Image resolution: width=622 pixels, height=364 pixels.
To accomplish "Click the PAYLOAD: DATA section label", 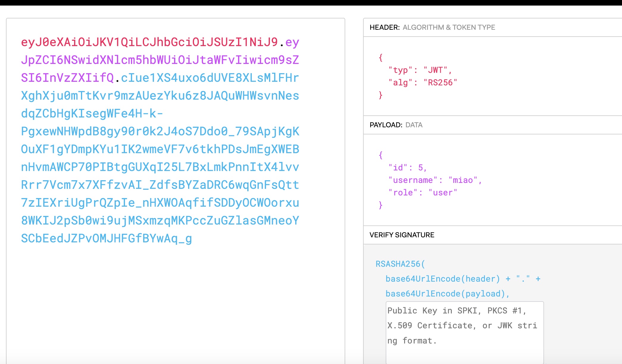I will (396, 125).
